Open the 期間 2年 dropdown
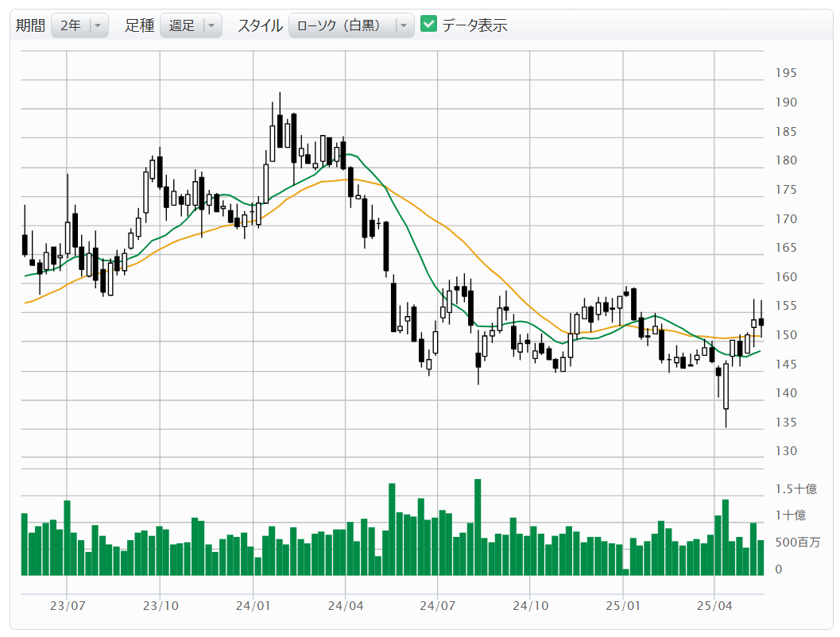The width and height of the screenshot is (840, 637). 79,25
